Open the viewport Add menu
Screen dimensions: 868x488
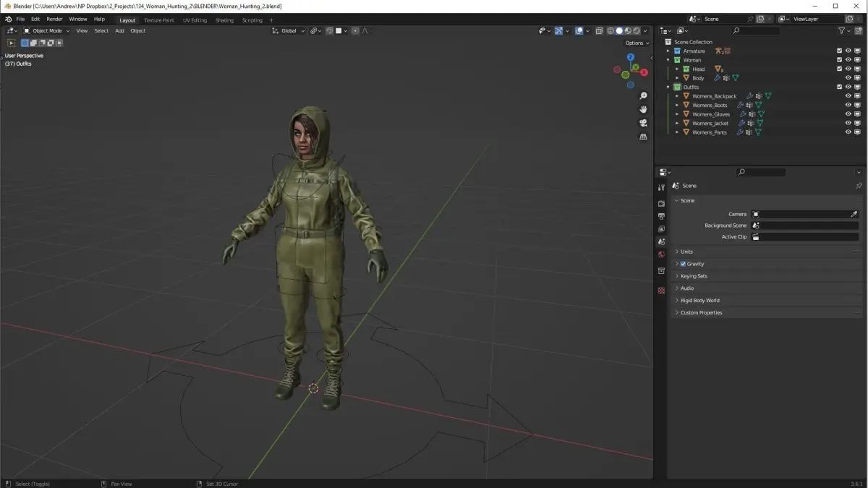point(119,31)
